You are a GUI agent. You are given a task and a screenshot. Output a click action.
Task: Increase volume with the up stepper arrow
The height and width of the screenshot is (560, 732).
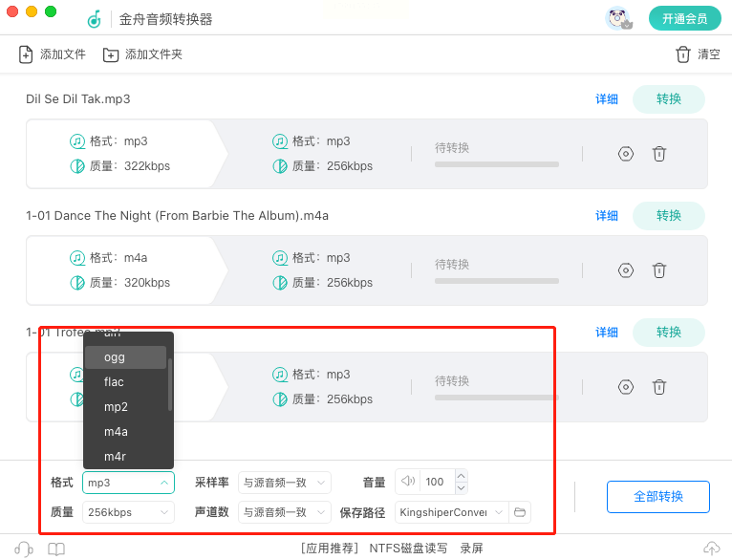(x=462, y=476)
